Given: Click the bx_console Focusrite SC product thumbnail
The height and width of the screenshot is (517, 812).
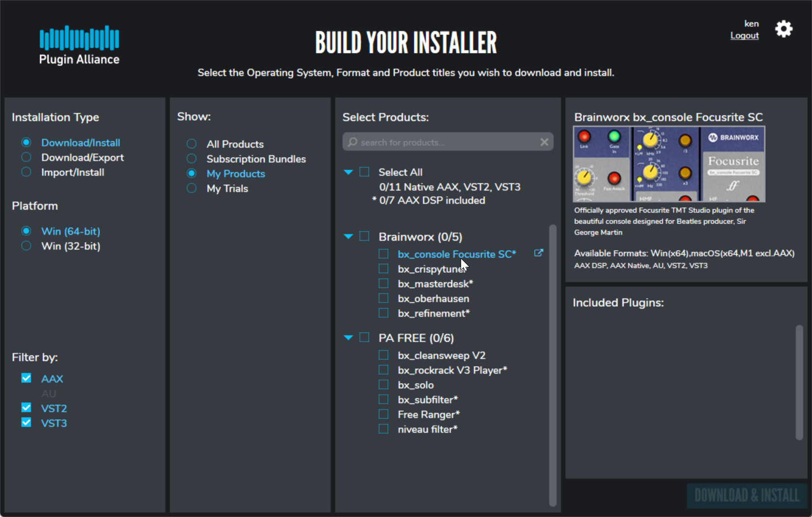Looking at the screenshot, I should [669, 164].
